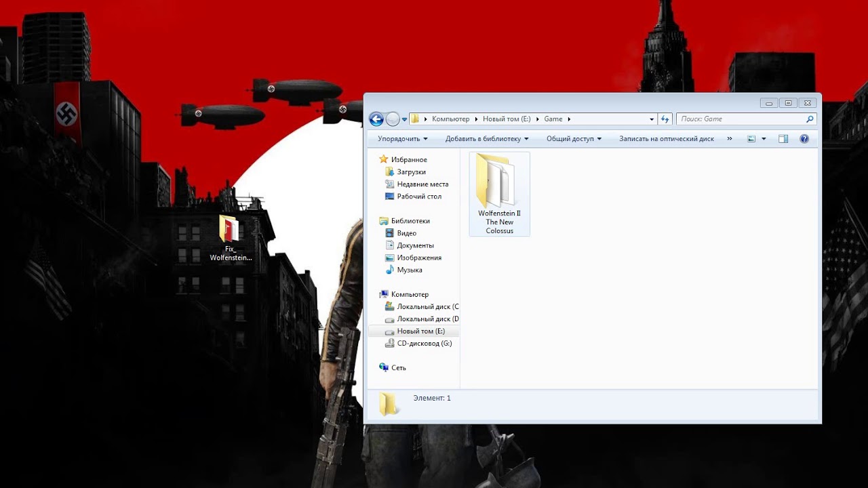This screenshot has height=488, width=868.
Task: Open the Документы library
Action: 416,245
